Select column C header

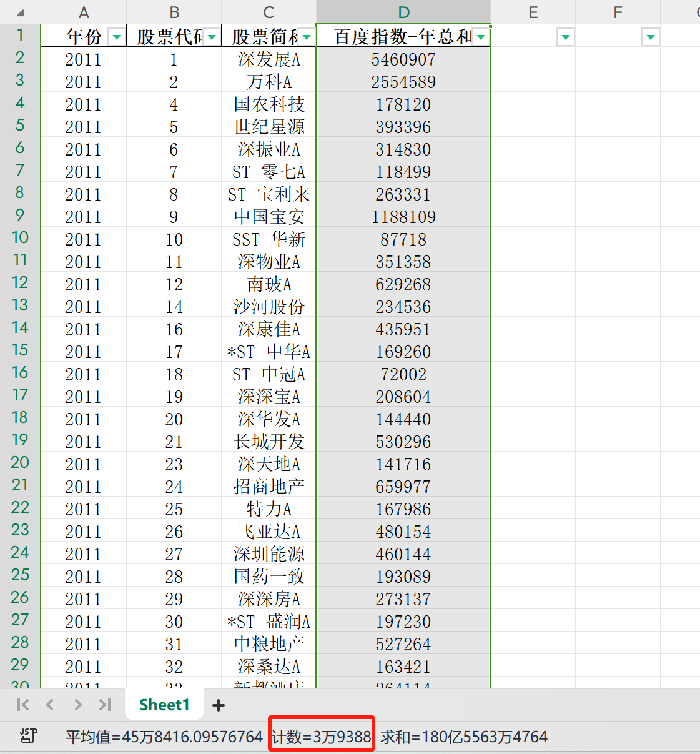point(269,12)
